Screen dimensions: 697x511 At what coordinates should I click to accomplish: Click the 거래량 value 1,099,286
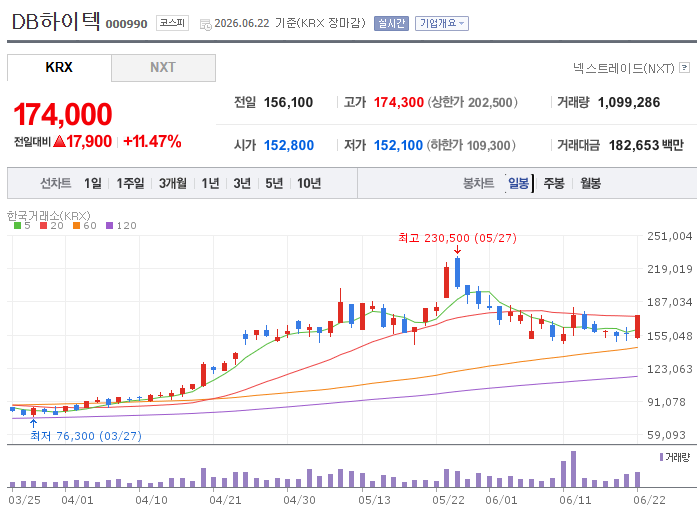click(x=629, y=103)
